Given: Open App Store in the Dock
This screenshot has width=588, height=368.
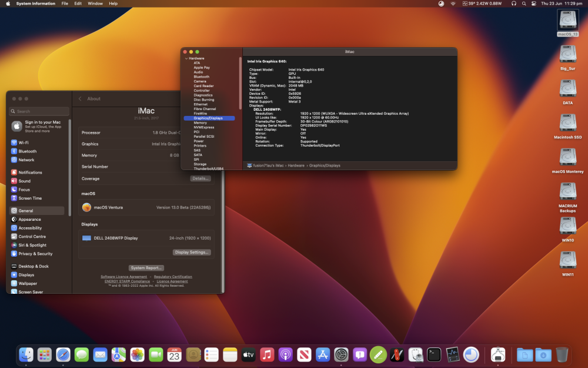Looking at the screenshot, I should coord(322,354).
